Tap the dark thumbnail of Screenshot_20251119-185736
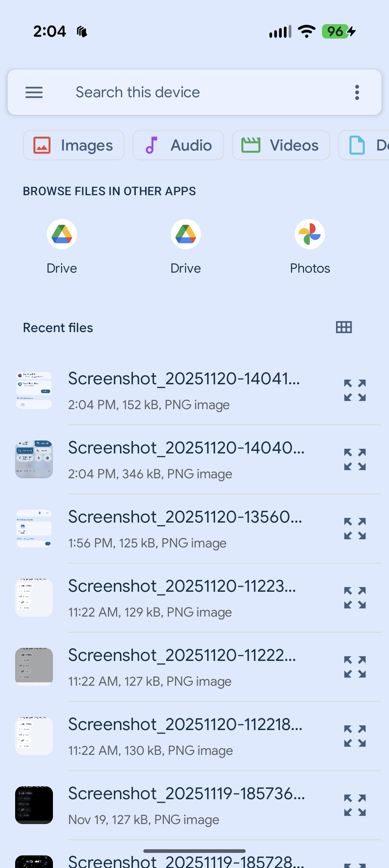The image size is (389, 868). [34, 805]
